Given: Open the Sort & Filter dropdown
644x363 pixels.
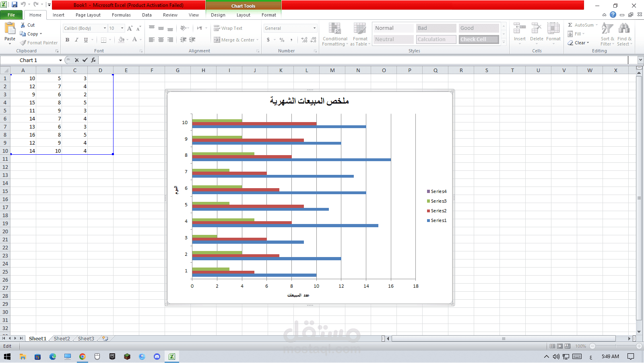Looking at the screenshot, I should click(x=607, y=34).
